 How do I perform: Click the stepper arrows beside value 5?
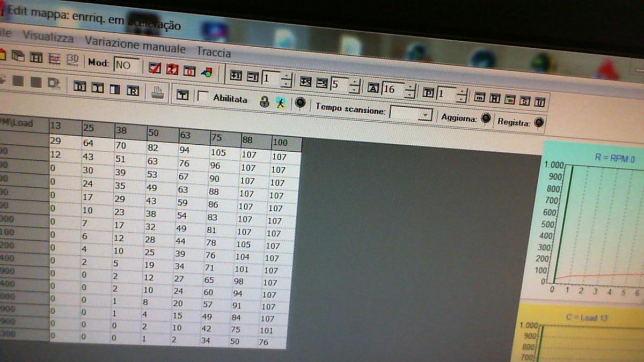(354, 86)
